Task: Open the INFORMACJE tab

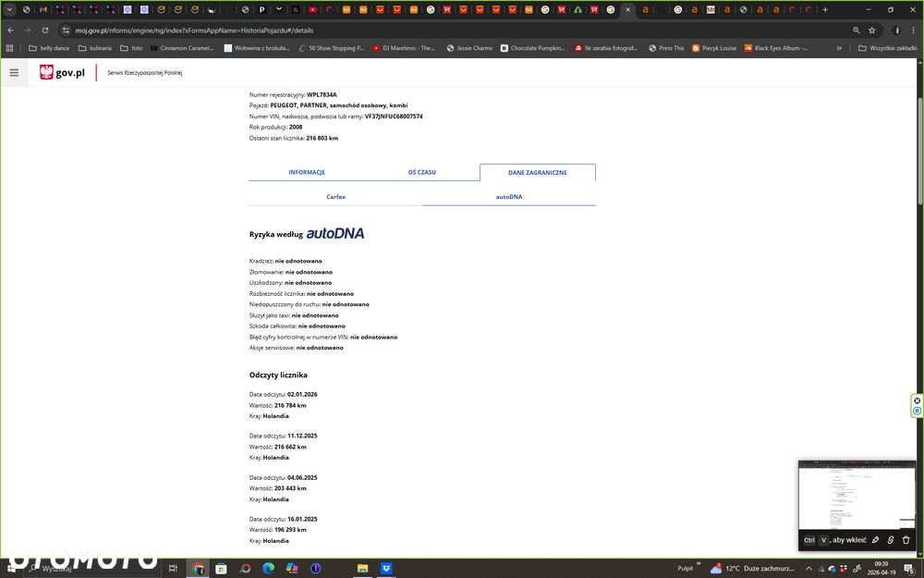Action: tap(307, 172)
